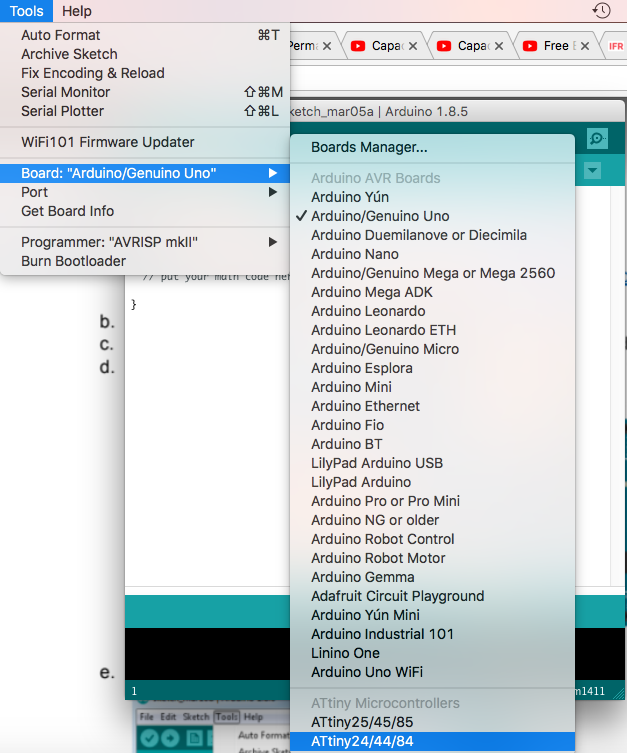Choose Arduino Industrial 101
The width and height of the screenshot is (627, 753).
click(x=432, y=634)
